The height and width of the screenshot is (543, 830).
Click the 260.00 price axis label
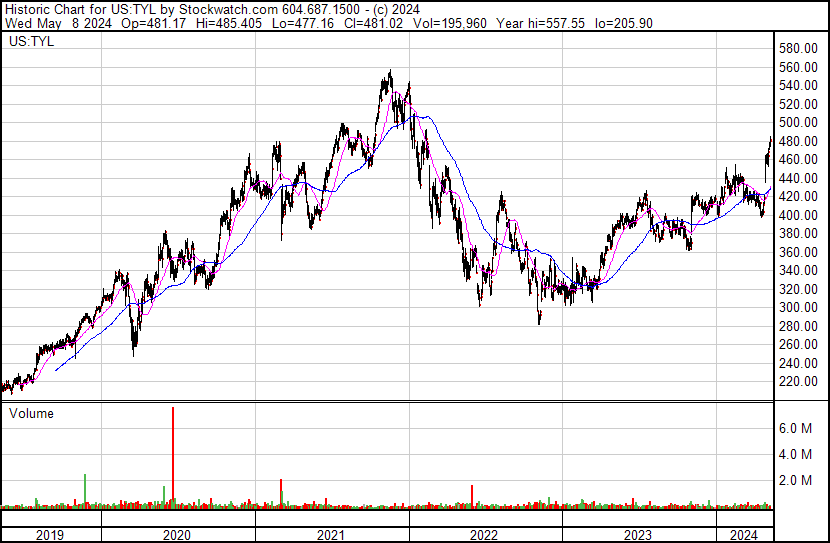(x=798, y=345)
